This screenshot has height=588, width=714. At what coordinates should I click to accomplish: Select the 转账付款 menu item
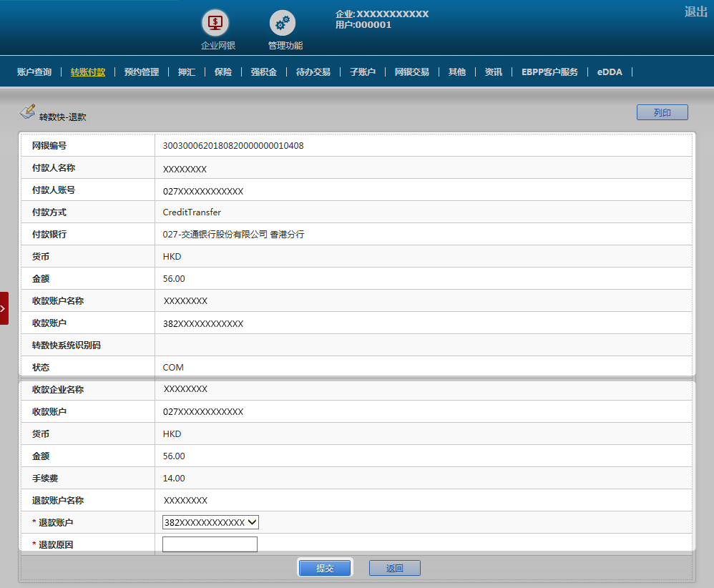pos(88,72)
